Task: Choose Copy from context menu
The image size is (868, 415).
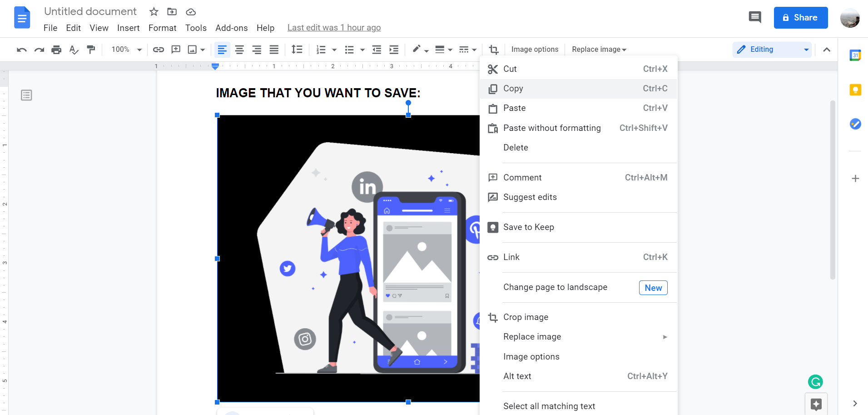Action: pyautogui.click(x=578, y=89)
